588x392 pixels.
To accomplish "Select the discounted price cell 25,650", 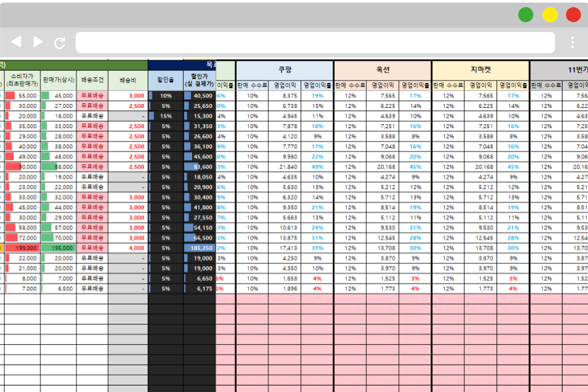I will tap(199, 106).
